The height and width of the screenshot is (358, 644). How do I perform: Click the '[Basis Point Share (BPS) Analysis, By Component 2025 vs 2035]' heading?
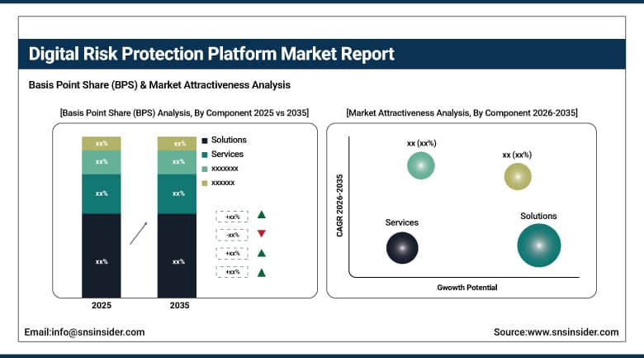click(x=184, y=112)
